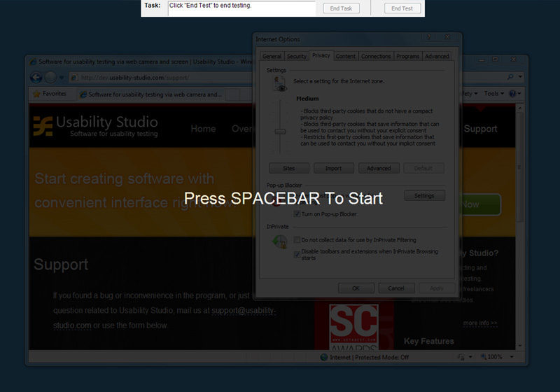Toggle Turn on Pop-up Blocker checkbox

297,214
